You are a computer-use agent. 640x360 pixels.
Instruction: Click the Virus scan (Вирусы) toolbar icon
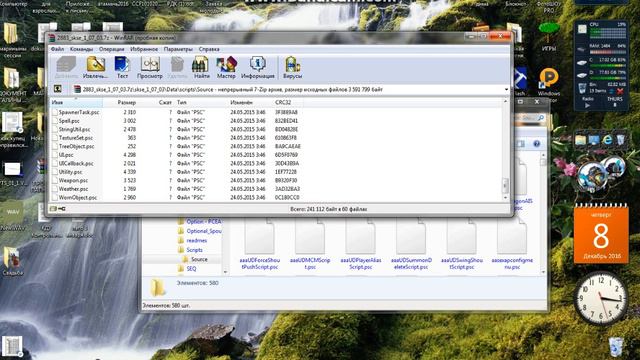coord(292,68)
